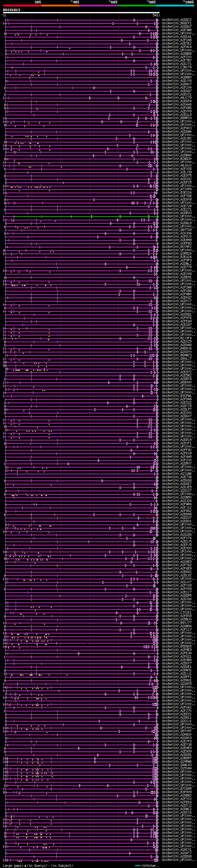197x868 pixels.
Task: Select hit UniRef100_C3NIT9
Action: click(x=177, y=67)
